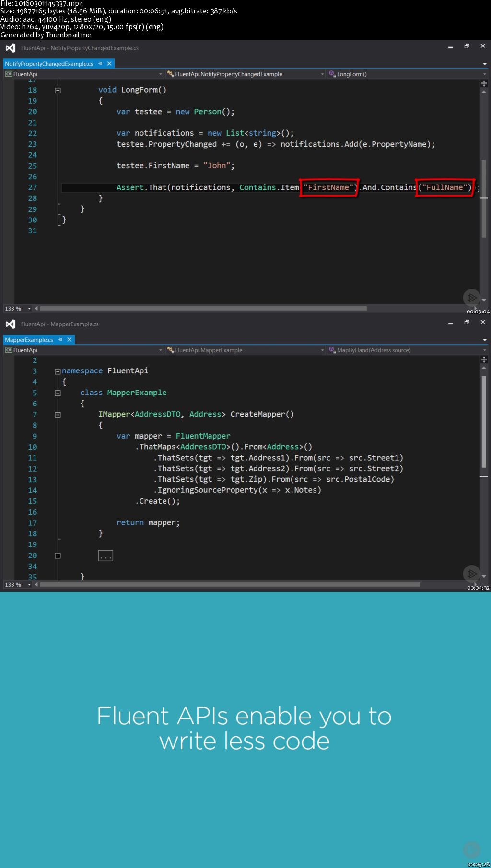Open tab list dropdown in NotifyPropertyChangedExample window

tap(485, 64)
